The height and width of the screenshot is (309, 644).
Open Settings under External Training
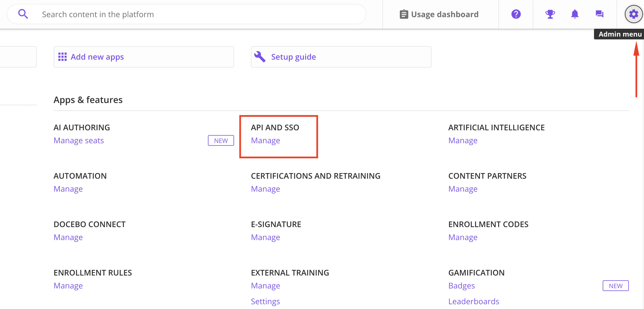[265, 301]
